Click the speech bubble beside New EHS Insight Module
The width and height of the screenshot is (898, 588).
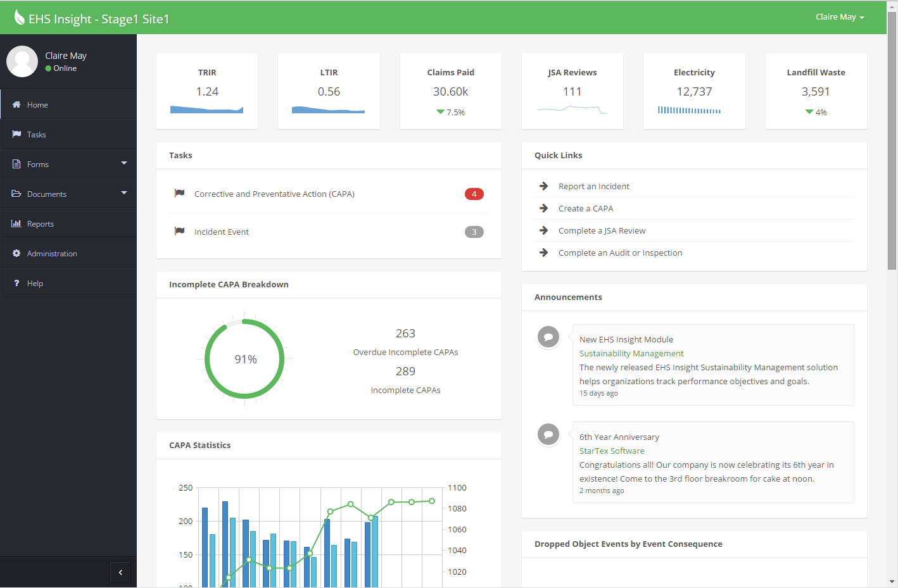coord(548,337)
